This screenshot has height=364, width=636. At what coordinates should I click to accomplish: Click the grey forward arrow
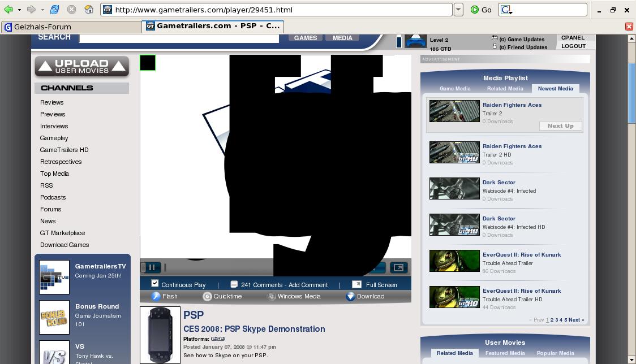point(31,9)
